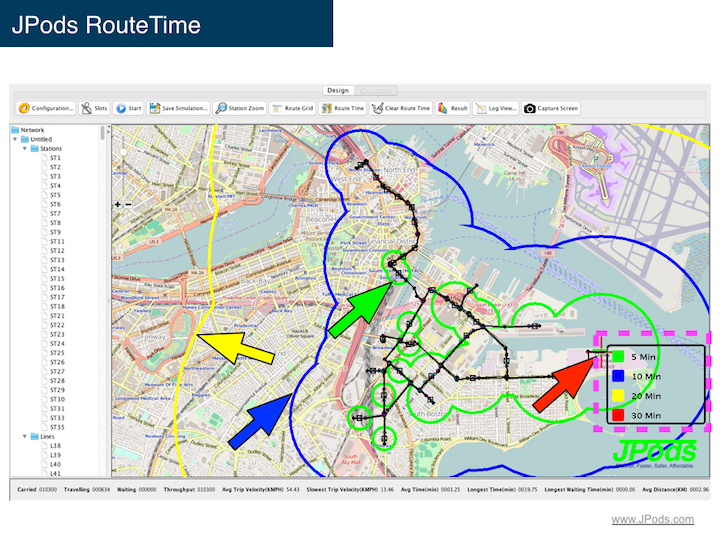This screenshot has width=720, height=540.
Task: Open the www.JPods.com link
Action: 652,519
